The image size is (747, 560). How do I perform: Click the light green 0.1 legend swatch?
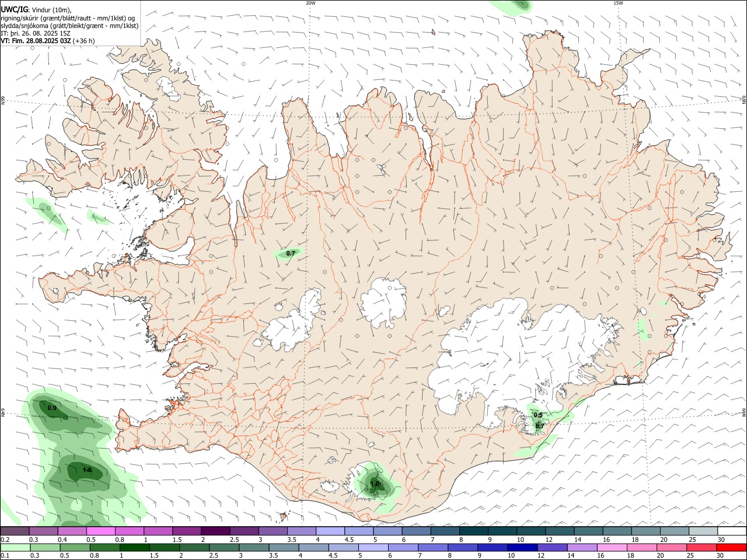[15, 547]
